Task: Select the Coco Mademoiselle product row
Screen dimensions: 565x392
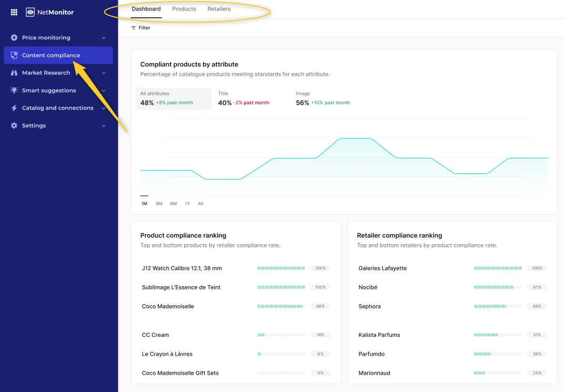Action: (x=168, y=306)
